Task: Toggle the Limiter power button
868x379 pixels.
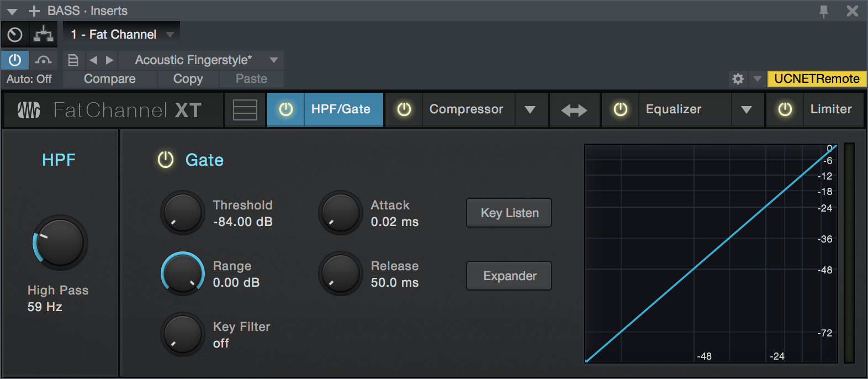Action: point(785,109)
